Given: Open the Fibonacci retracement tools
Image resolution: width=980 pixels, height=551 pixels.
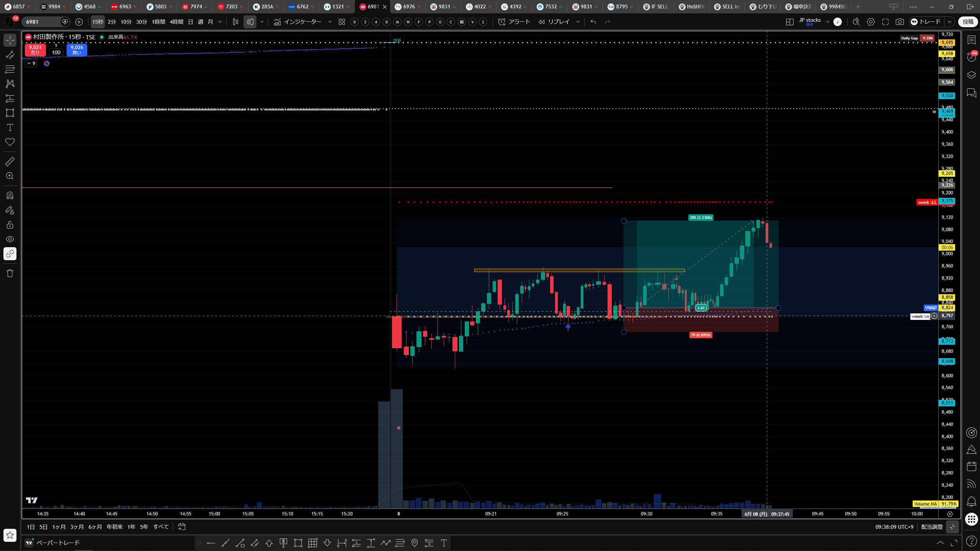Looking at the screenshot, I should click(10, 69).
